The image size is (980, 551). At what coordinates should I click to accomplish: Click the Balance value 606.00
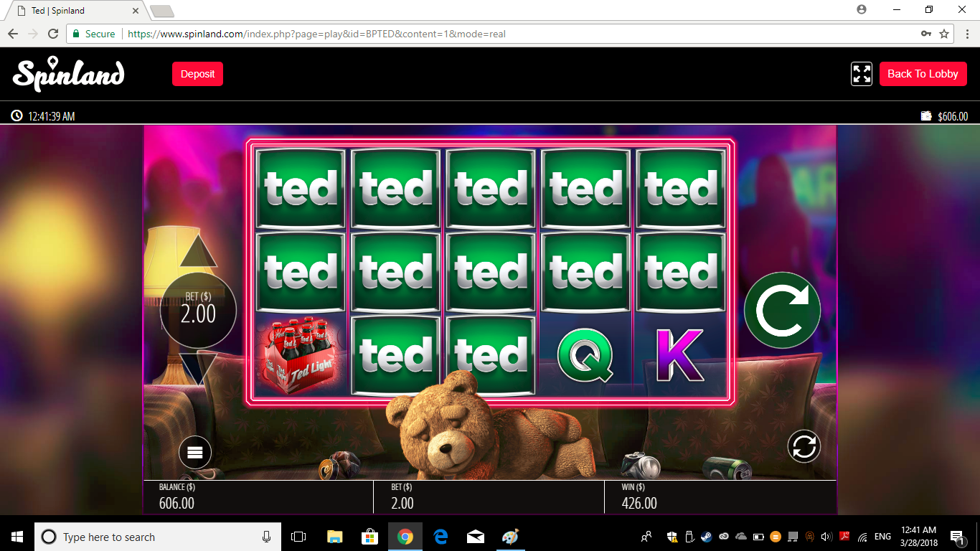pyautogui.click(x=176, y=503)
